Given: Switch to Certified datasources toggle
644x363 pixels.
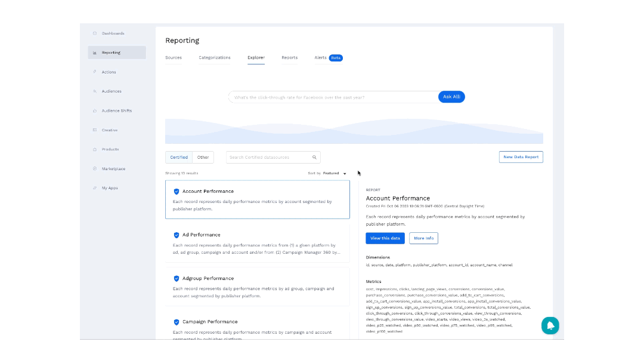Looking at the screenshot, I should pos(179,158).
